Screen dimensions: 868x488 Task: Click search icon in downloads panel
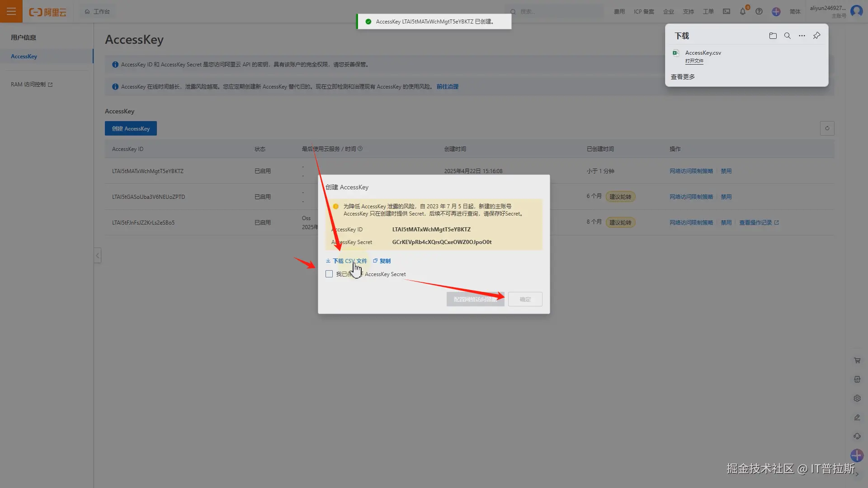coord(787,36)
